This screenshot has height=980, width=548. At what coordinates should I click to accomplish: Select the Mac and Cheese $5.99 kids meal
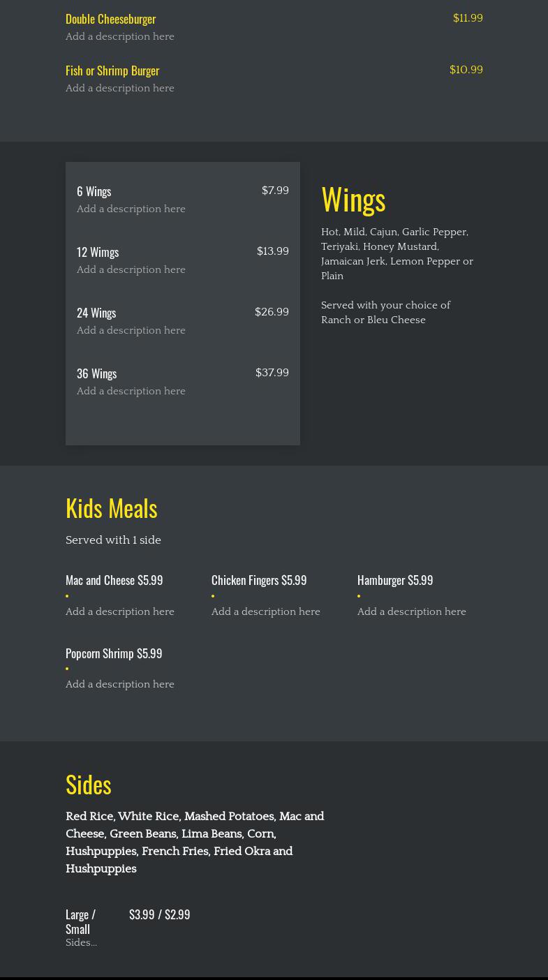click(x=114, y=580)
